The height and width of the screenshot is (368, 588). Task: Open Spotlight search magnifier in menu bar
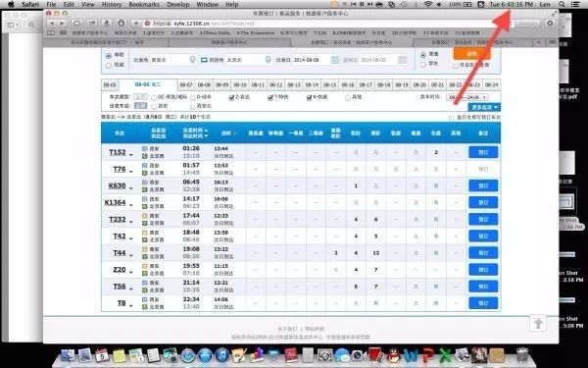(562, 5)
